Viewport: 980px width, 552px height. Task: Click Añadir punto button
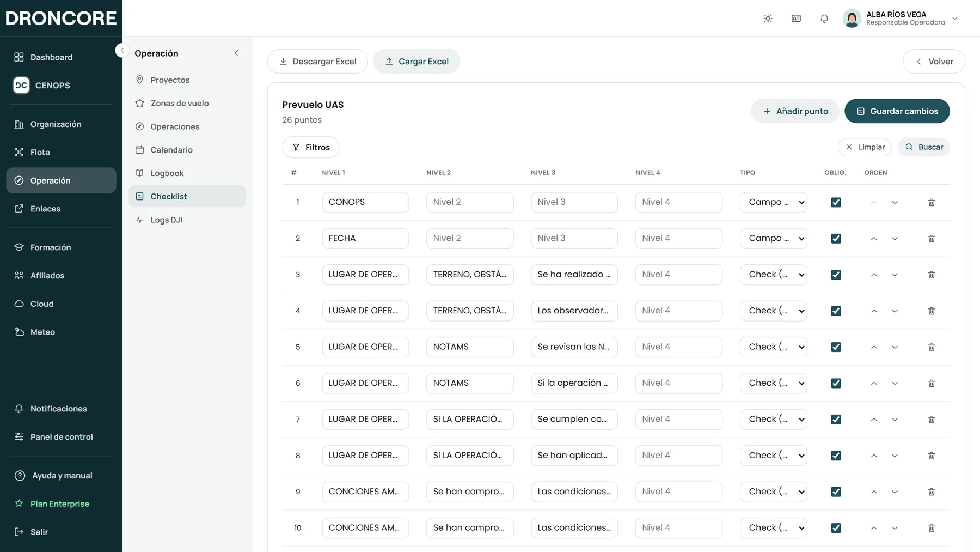[795, 111]
